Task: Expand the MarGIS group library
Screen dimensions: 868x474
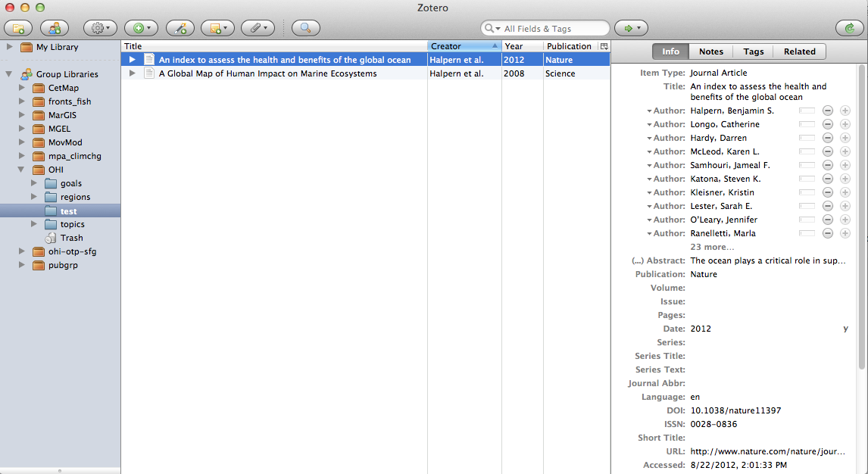Action: (x=22, y=114)
